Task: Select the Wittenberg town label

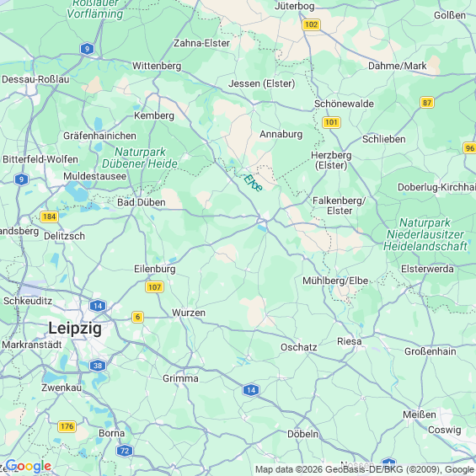Action: [157, 67]
